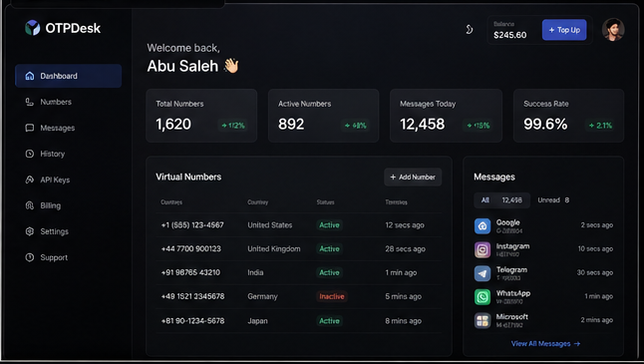This screenshot has height=364, width=644.
Task: Click the Add Number button
Action: click(413, 178)
